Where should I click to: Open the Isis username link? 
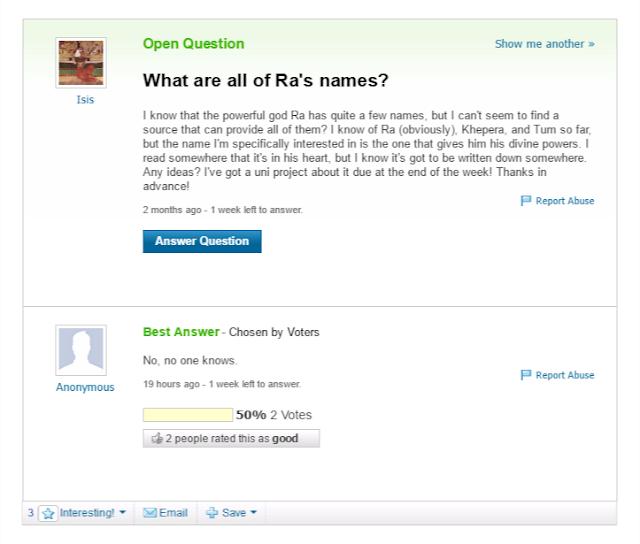pyautogui.click(x=85, y=100)
